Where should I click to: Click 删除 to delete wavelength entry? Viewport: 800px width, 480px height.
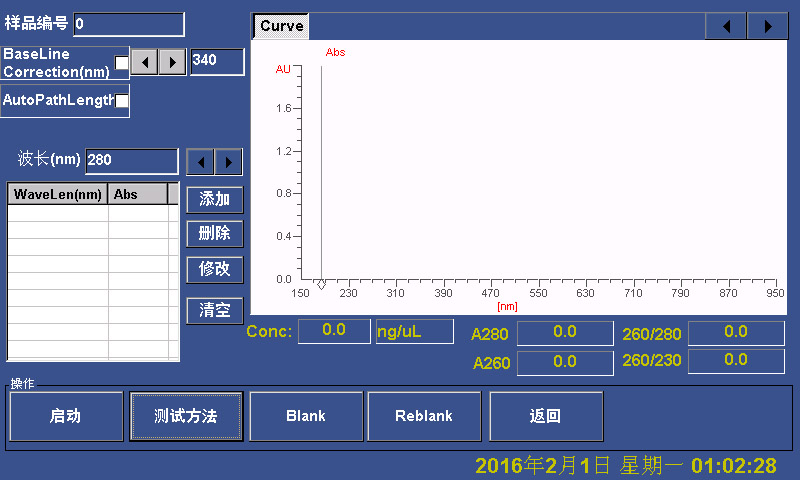215,233
